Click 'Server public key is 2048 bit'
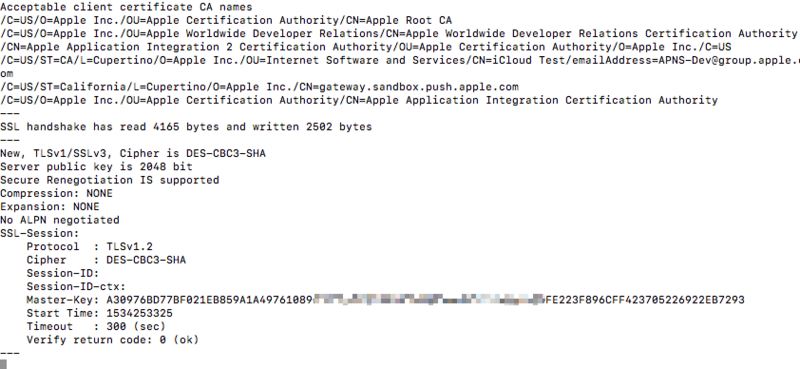 click(x=96, y=166)
